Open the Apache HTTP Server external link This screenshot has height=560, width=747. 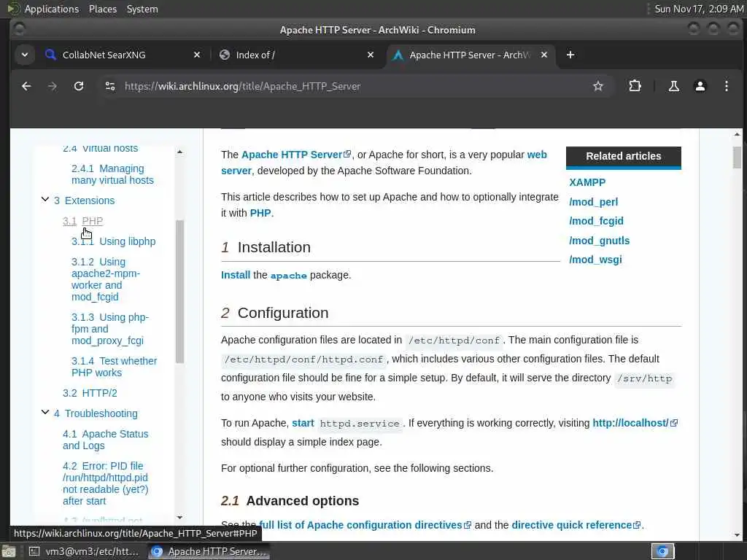tap(296, 155)
